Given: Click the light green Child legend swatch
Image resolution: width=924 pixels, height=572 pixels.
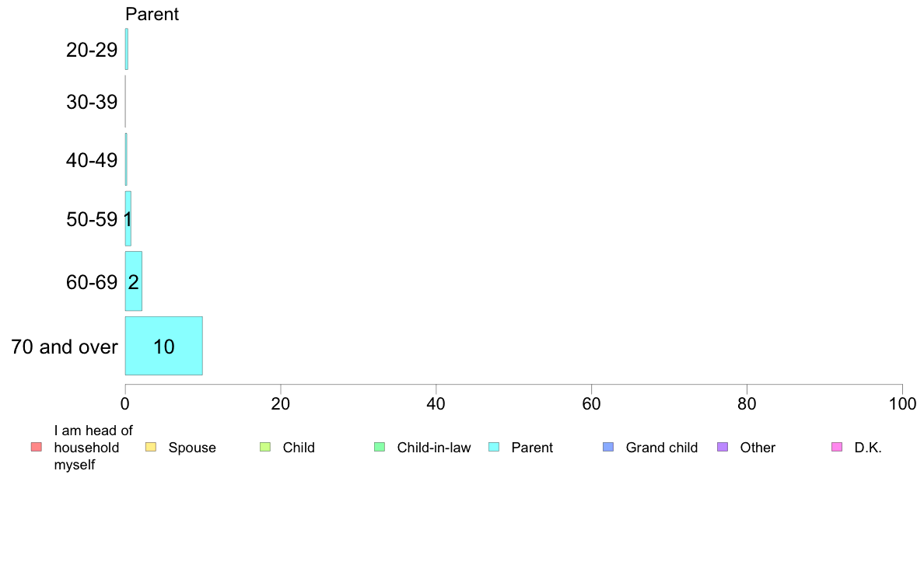Looking at the screenshot, I should coord(265,447).
